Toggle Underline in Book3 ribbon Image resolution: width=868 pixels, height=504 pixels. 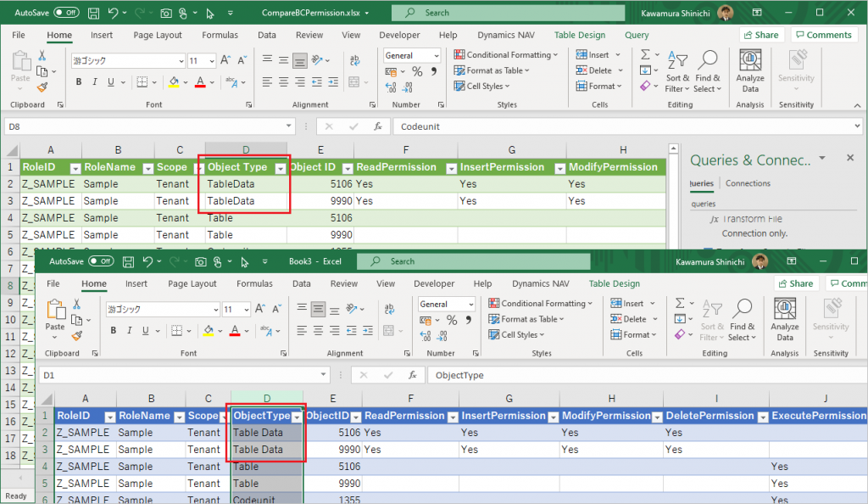pyautogui.click(x=146, y=331)
